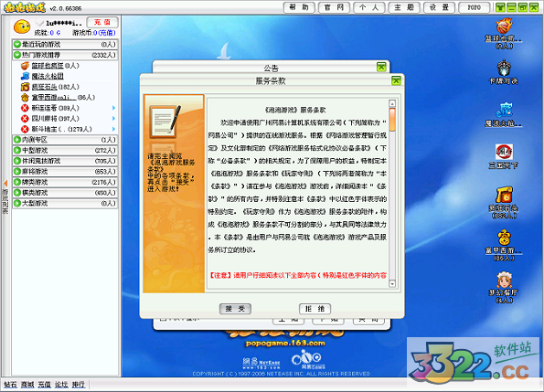
Task: Accept the service terms with 接受
Action: 235,309
